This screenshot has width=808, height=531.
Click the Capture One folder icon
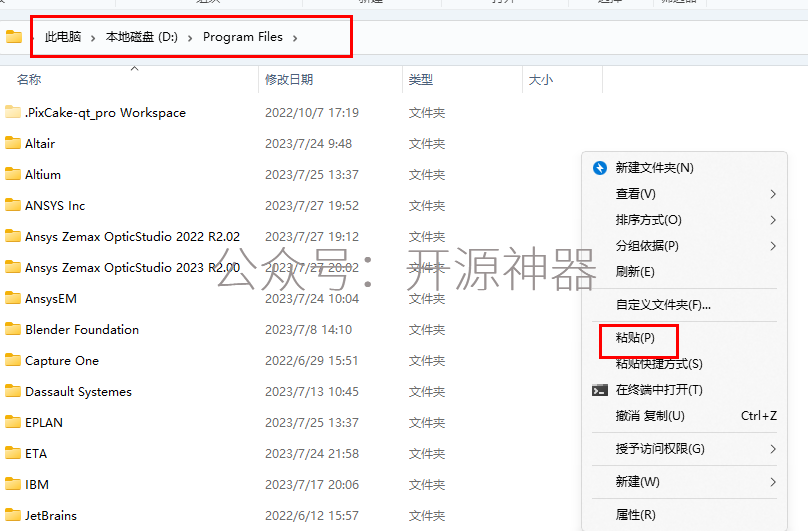click(13, 360)
